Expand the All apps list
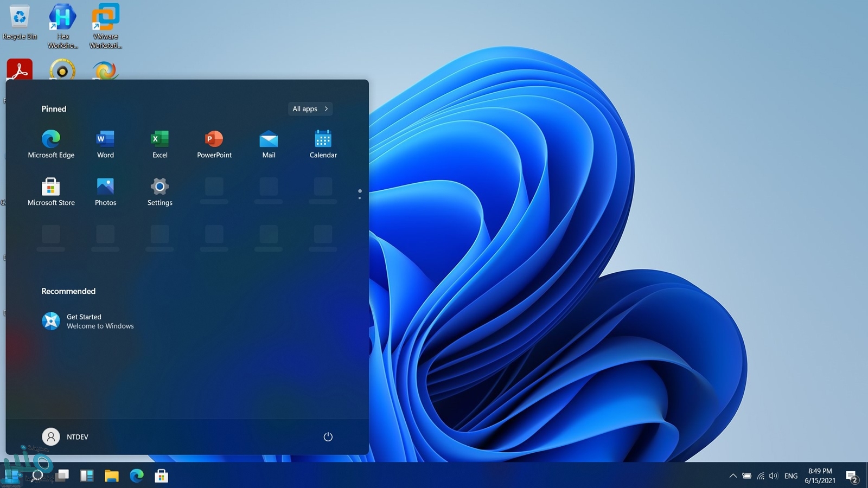 coord(310,109)
